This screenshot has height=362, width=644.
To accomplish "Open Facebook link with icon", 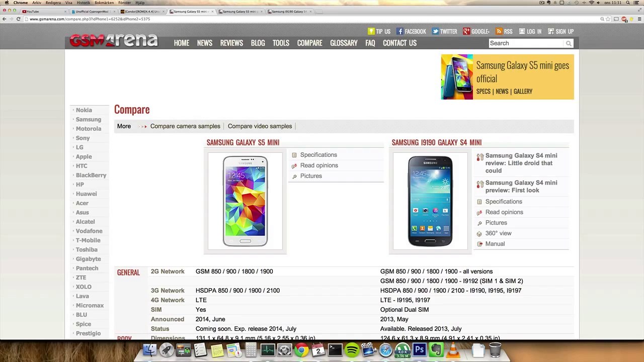I will [411, 31].
